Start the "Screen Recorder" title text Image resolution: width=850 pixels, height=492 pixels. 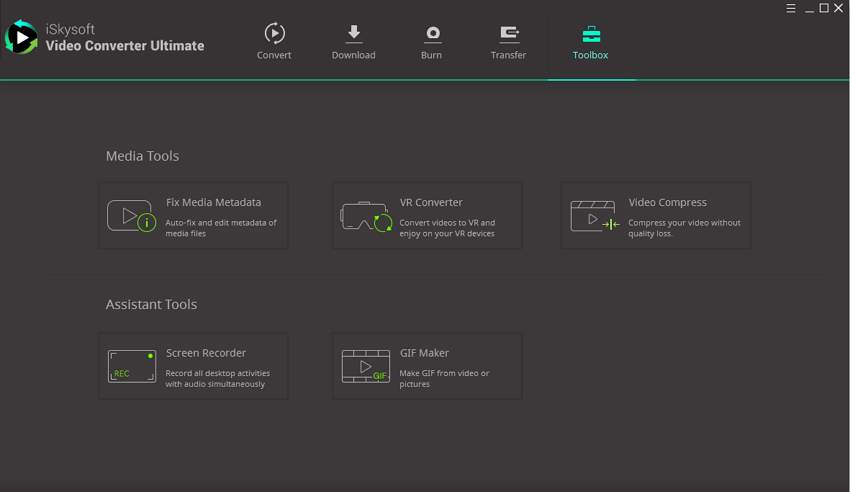[x=206, y=353]
